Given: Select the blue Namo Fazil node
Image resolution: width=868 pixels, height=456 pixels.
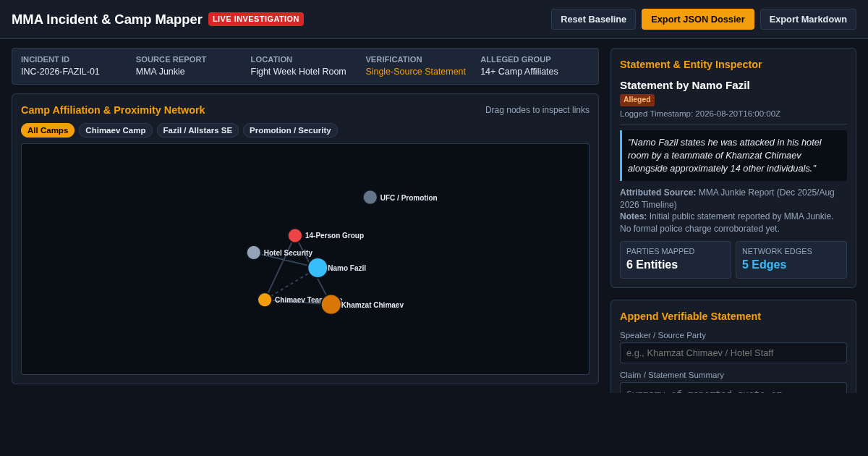Looking at the screenshot, I should [318, 268].
